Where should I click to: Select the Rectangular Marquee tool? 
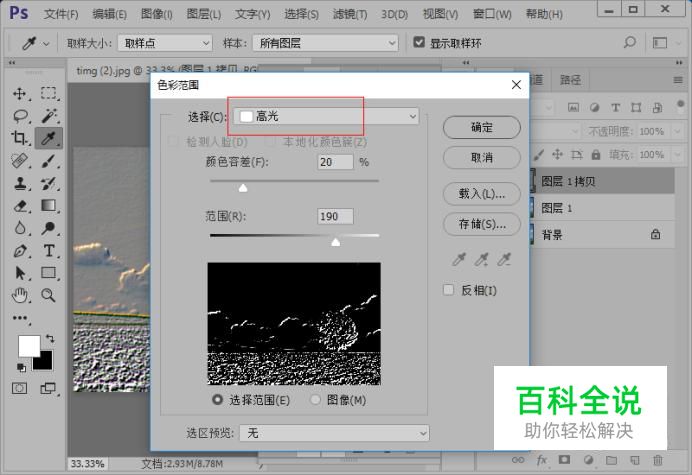click(x=49, y=93)
